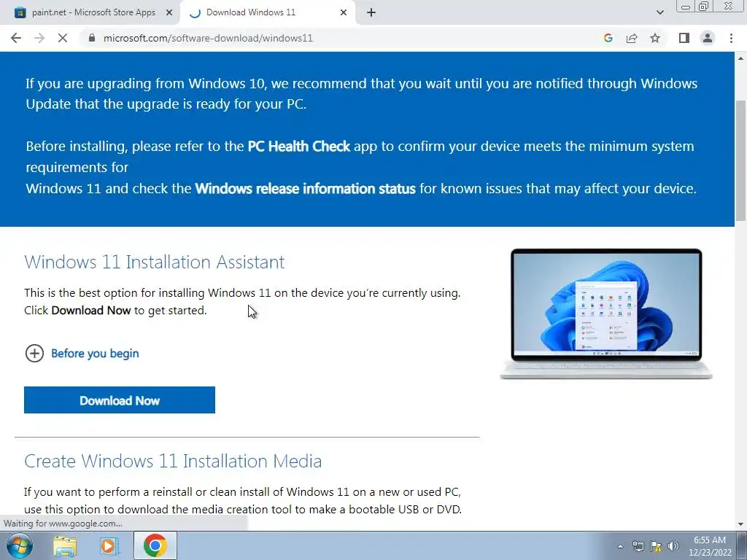Viewport: 747px width, 560px height.
Task: Click the Google icon in address bar
Action: click(x=608, y=38)
